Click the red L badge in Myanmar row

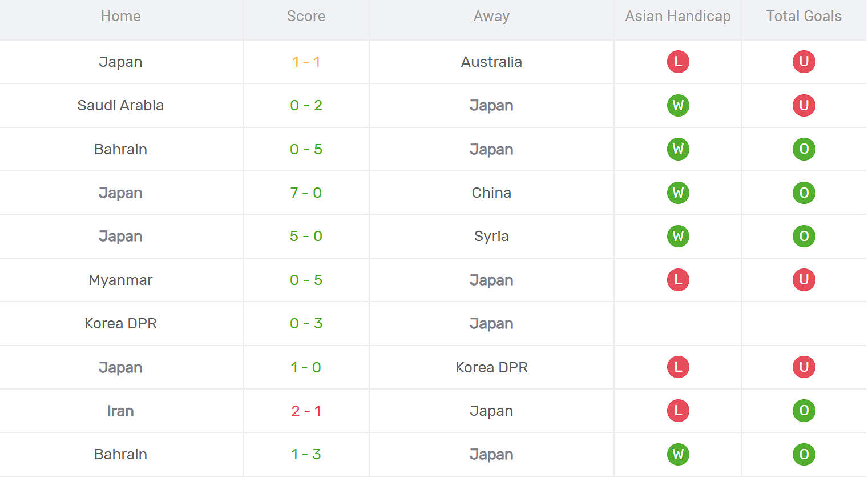click(x=678, y=280)
